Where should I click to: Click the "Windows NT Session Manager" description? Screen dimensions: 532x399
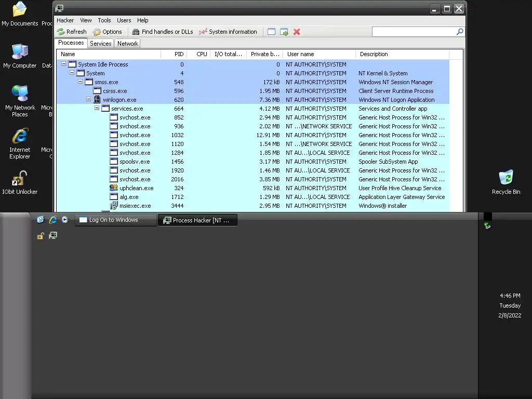point(395,82)
